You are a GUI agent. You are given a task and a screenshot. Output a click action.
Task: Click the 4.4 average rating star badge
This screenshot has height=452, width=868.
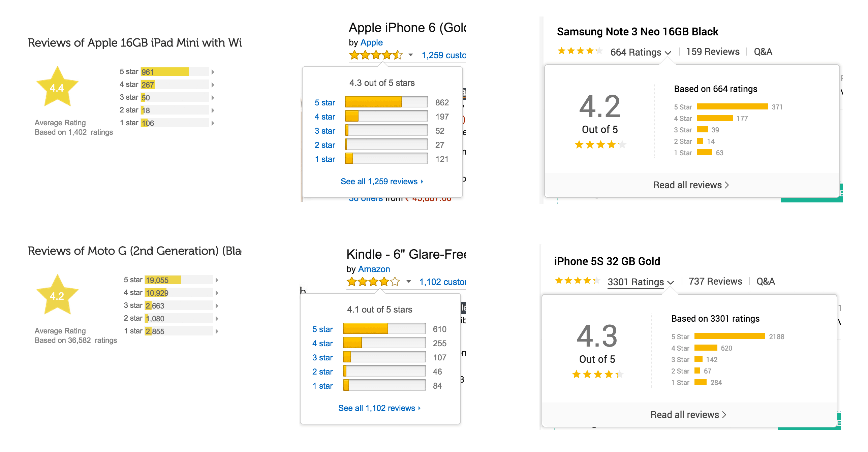tap(57, 87)
